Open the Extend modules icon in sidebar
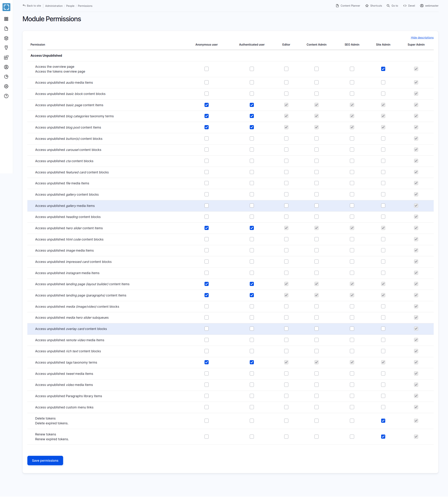Screen dimensions: 448x497 pyautogui.click(x=6, y=57)
